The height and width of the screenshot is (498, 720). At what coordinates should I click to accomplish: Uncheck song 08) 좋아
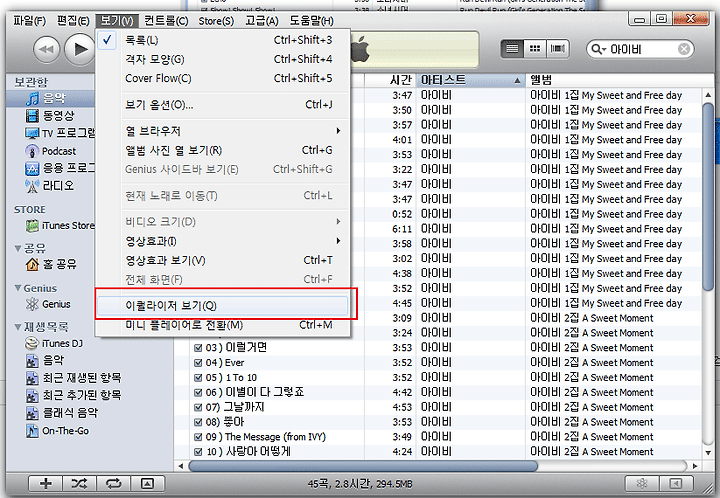pos(198,422)
